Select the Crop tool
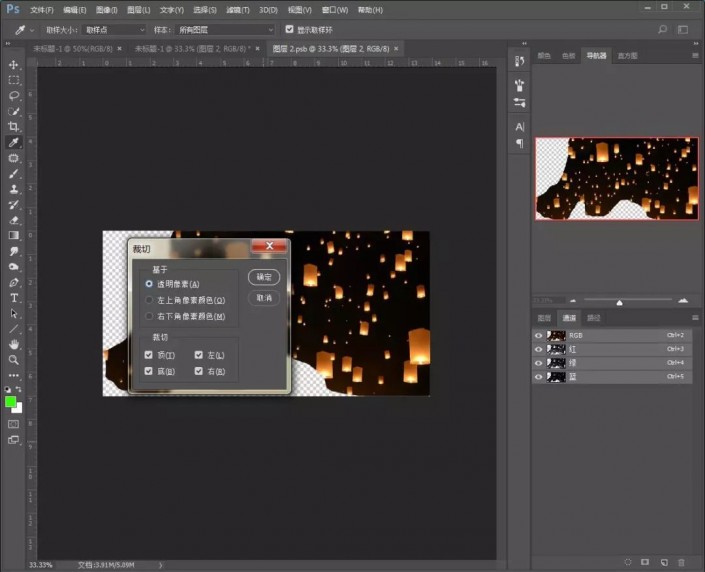Image resolution: width=705 pixels, height=572 pixels. [x=13, y=126]
